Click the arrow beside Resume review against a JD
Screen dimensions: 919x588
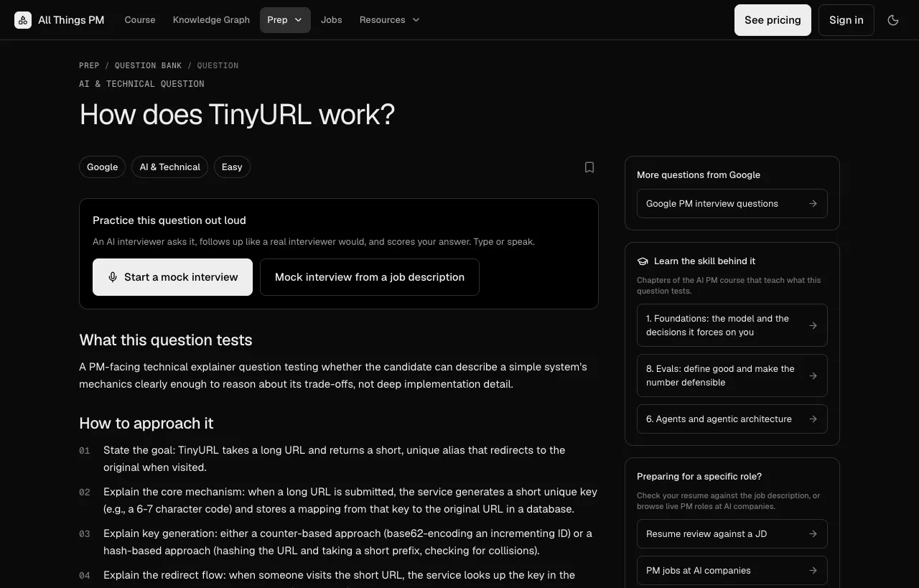(813, 534)
